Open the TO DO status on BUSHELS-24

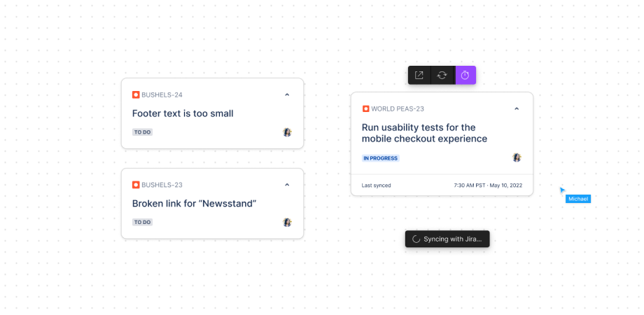click(x=142, y=132)
